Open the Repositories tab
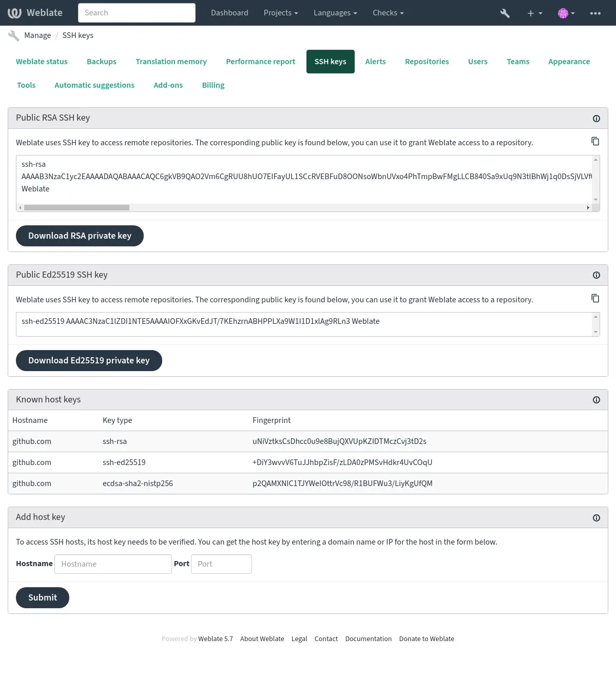Screen dimensions: 616x696 (427, 62)
